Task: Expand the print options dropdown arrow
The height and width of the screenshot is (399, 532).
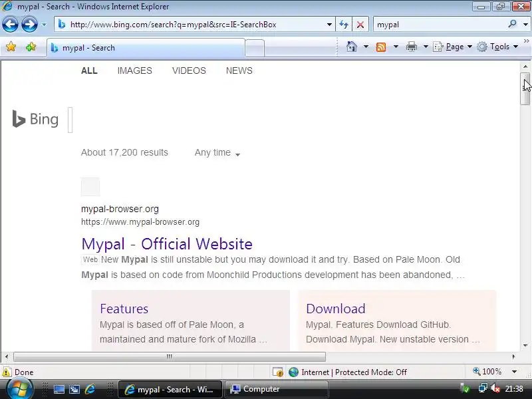Action: click(426, 47)
